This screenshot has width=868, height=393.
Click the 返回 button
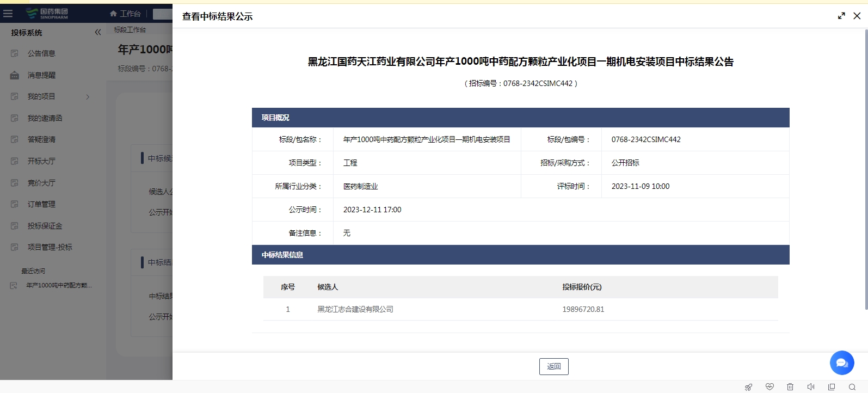point(554,366)
